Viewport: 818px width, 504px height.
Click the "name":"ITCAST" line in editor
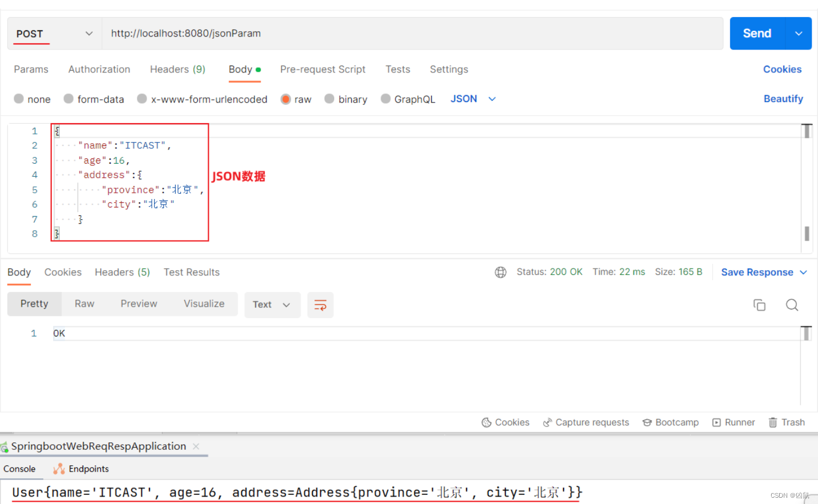click(125, 145)
